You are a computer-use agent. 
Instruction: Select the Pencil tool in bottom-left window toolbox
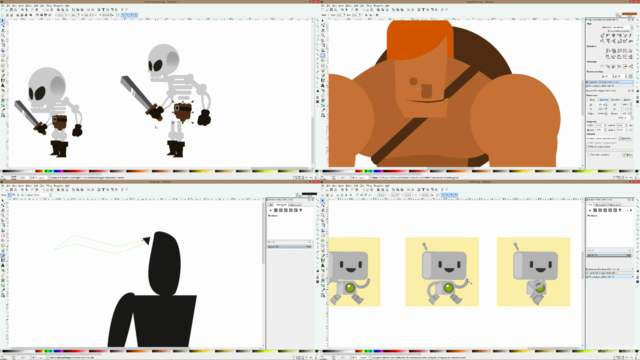3,250
